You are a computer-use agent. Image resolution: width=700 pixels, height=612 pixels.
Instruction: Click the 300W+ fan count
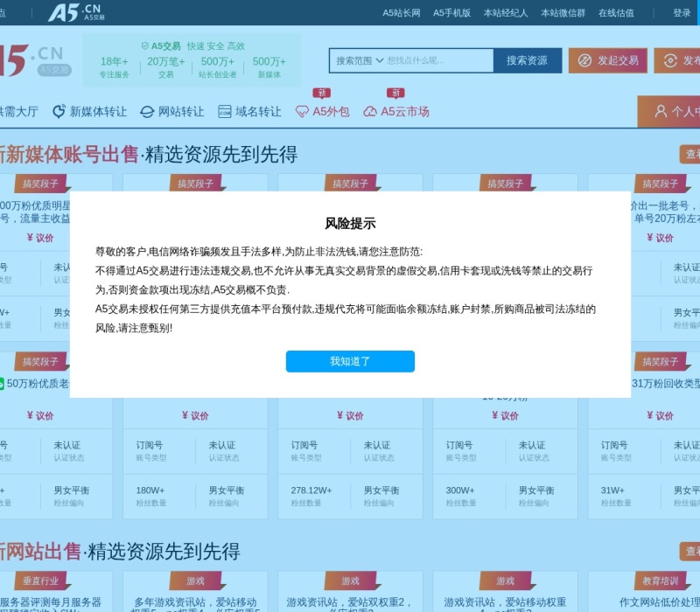click(460, 490)
